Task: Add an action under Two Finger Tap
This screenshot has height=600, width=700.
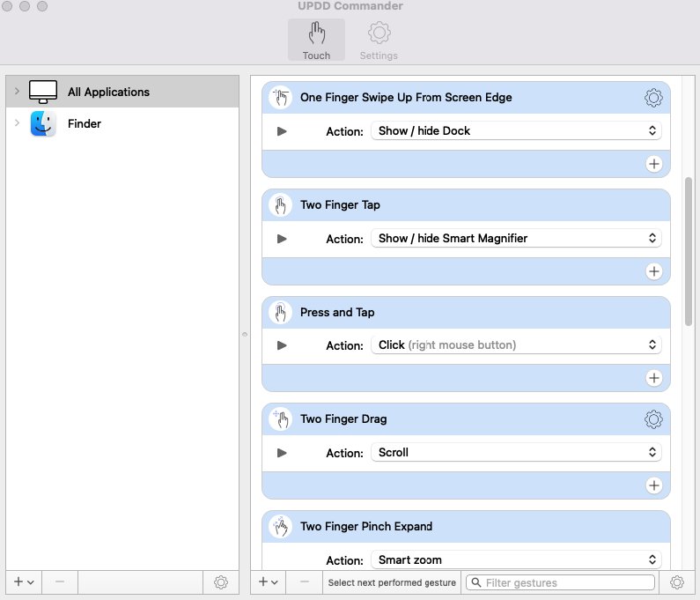Action: 653,271
